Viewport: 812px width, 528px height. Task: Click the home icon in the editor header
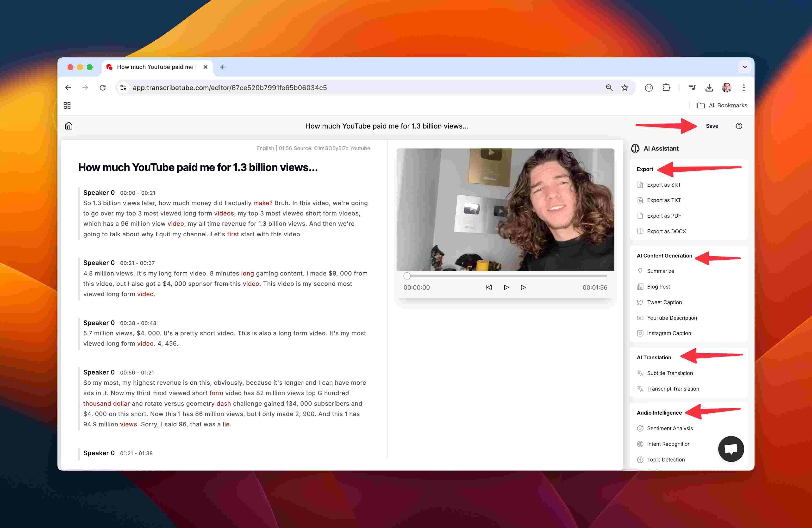coord(69,126)
